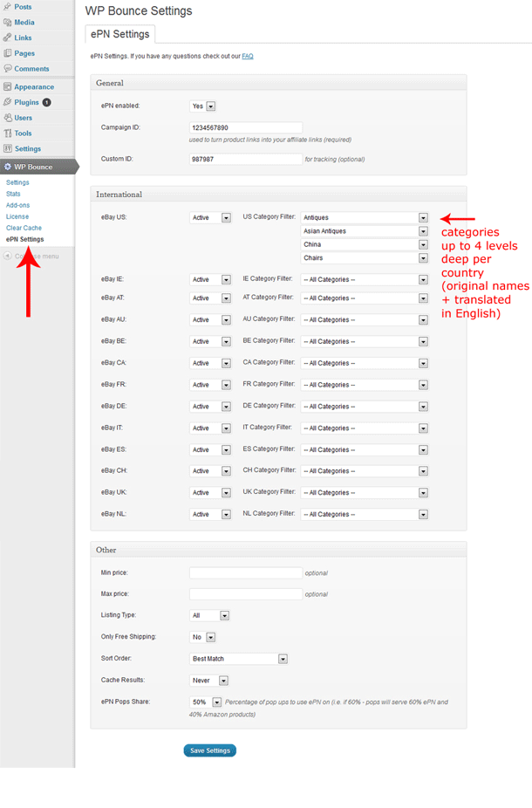Click the Media icon in sidebar

pos(7,22)
